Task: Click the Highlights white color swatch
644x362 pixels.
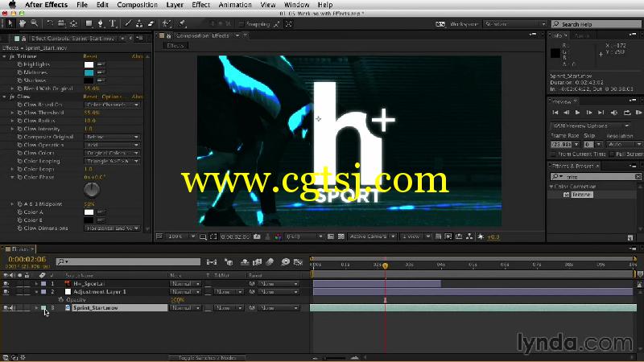Action: [x=89, y=64]
